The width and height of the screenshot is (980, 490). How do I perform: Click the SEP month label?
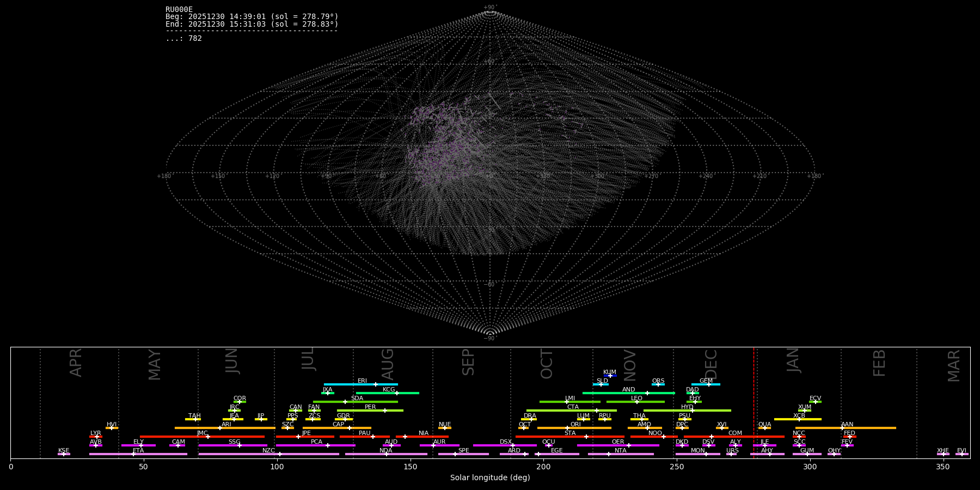pyautogui.click(x=469, y=363)
